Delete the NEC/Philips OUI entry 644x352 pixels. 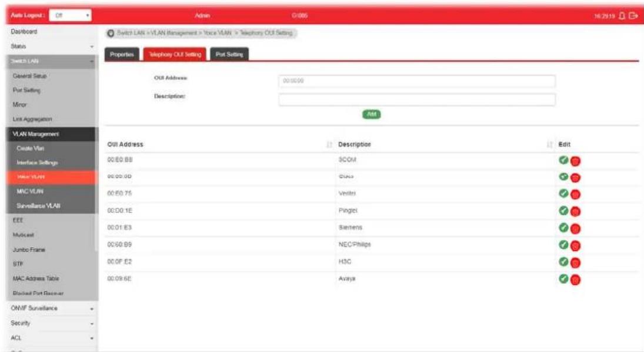[x=575, y=246]
